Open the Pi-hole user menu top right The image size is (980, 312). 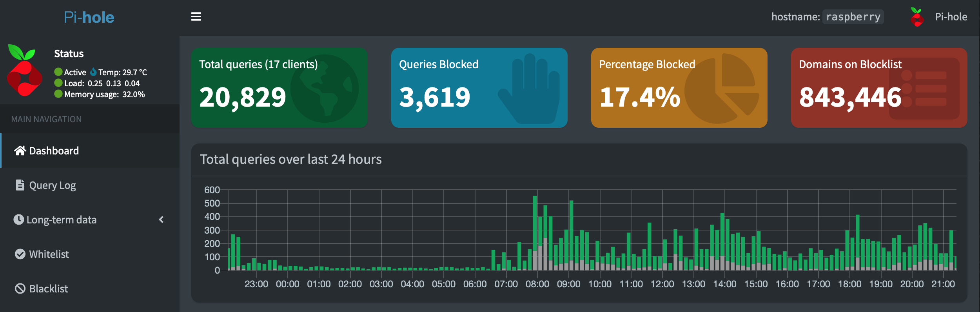(938, 17)
